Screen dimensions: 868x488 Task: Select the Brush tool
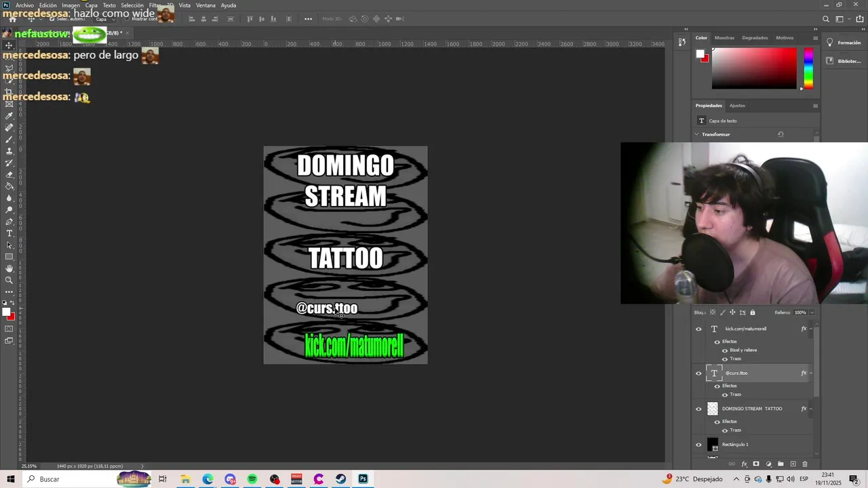(9, 139)
